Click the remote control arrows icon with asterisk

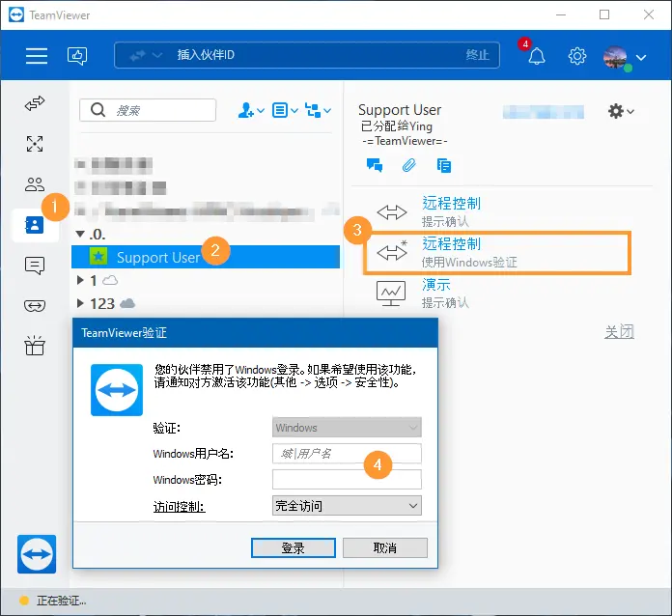[x=392, y=252]
